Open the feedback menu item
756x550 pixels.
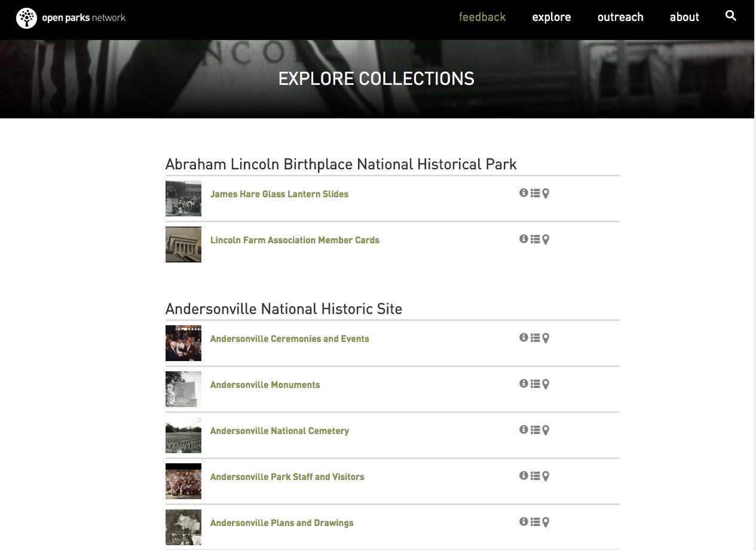click(482, 17)
